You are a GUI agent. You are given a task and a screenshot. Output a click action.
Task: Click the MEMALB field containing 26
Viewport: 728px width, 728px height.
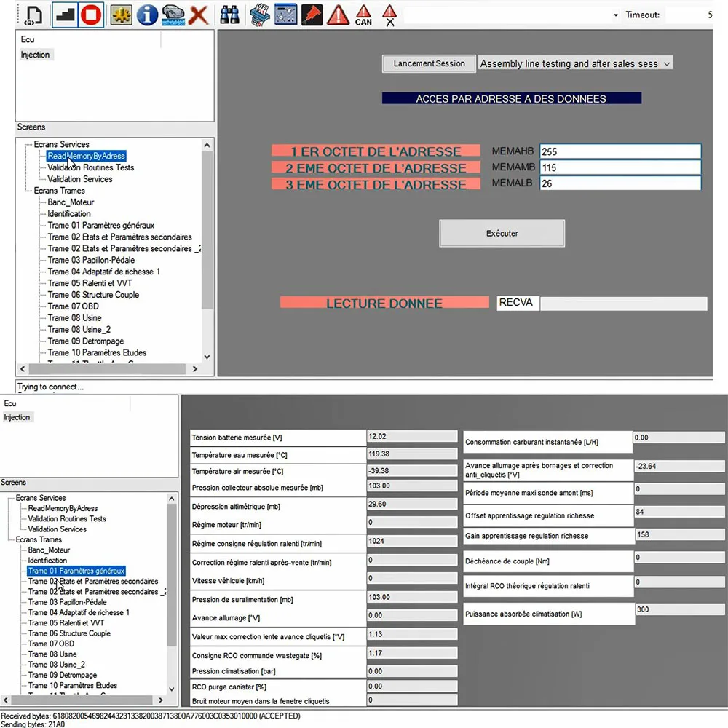coord(620,183)
